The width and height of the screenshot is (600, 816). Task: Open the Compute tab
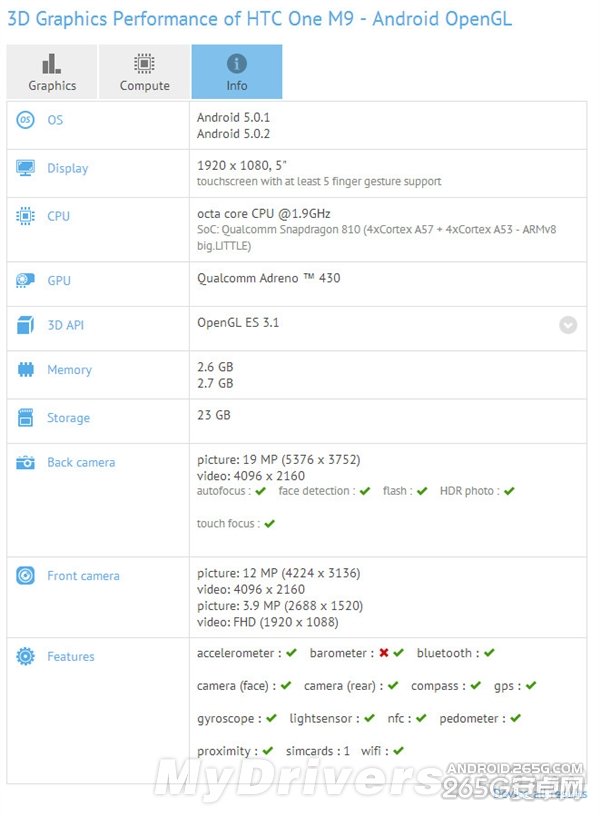[x=143, y=71]
